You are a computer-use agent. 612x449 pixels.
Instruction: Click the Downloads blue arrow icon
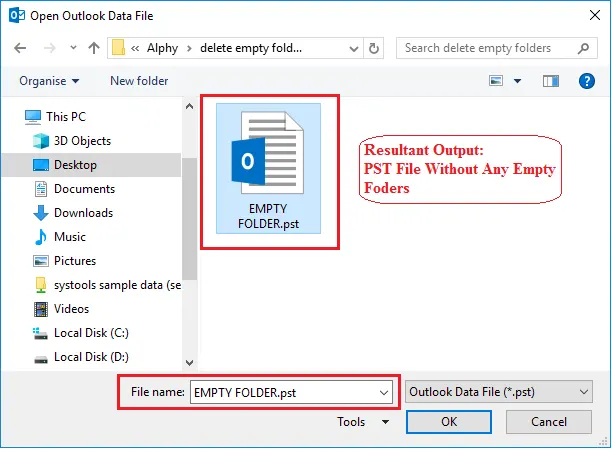(x=41, y=213)
